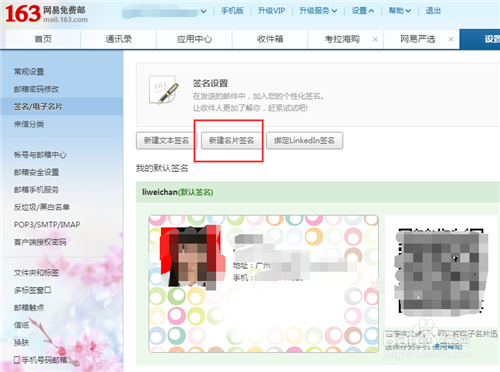Click the 我的默认签名 heading

pos(162,168)
